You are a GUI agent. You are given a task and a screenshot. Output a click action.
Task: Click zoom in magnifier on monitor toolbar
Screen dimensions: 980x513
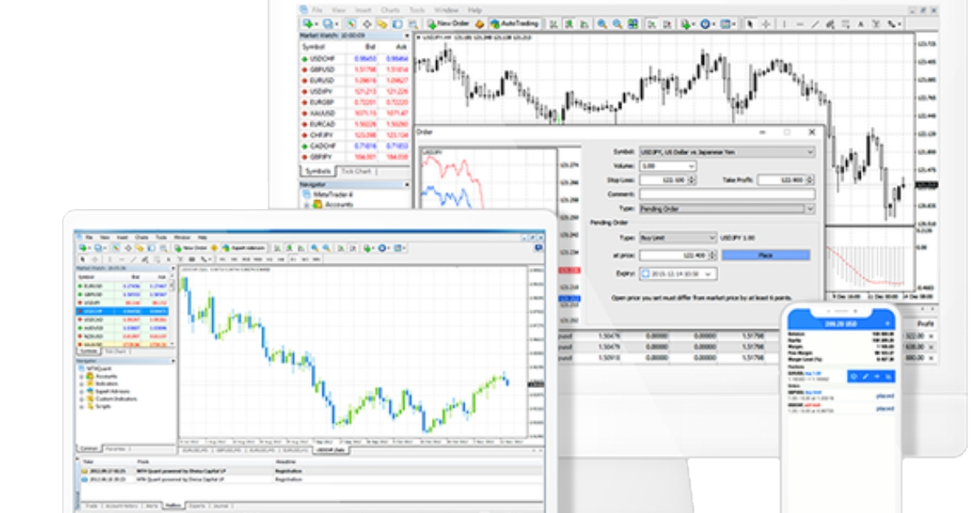pos(603,24)
